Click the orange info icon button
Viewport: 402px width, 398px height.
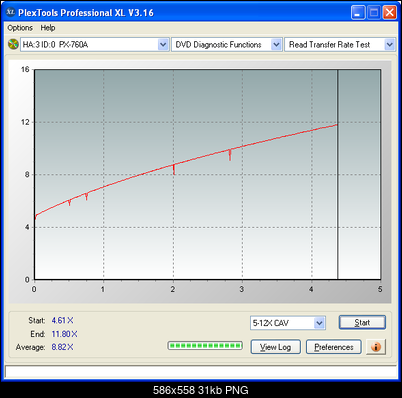[376, 347]
